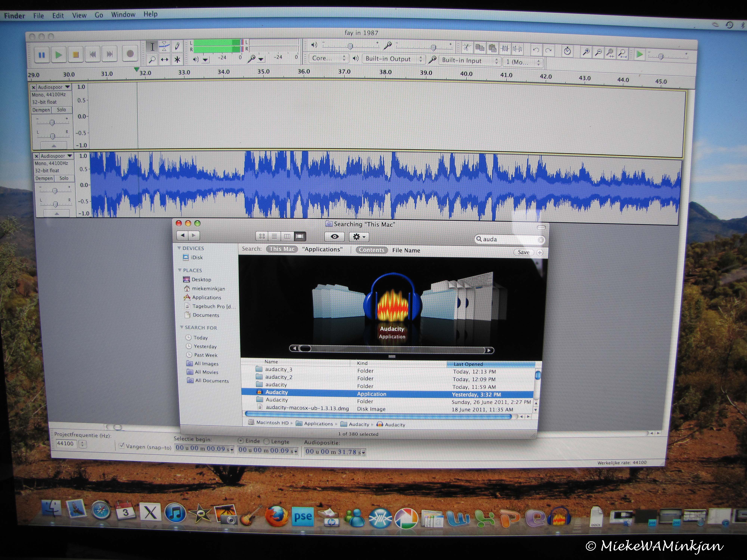
Task: Collapse the PLACES sidebar section
Action: pos(180,270)
